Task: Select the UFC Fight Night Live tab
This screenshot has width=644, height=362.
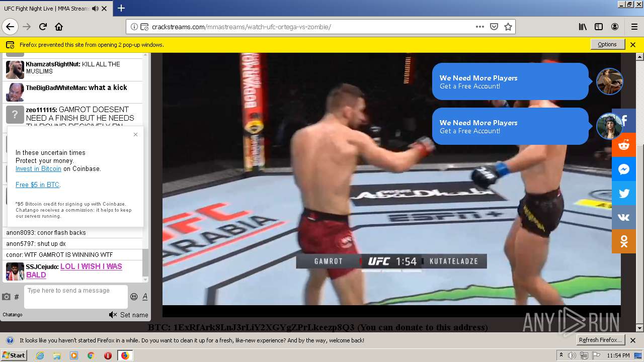Action: [56, 9]
